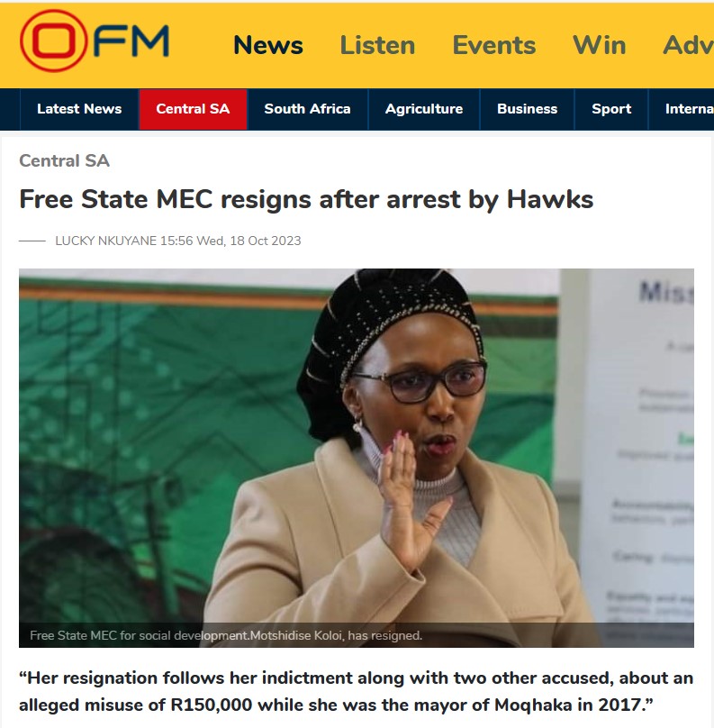Open the South Africa tab
This screenshot has height=728, width=714.
(308, 109)
